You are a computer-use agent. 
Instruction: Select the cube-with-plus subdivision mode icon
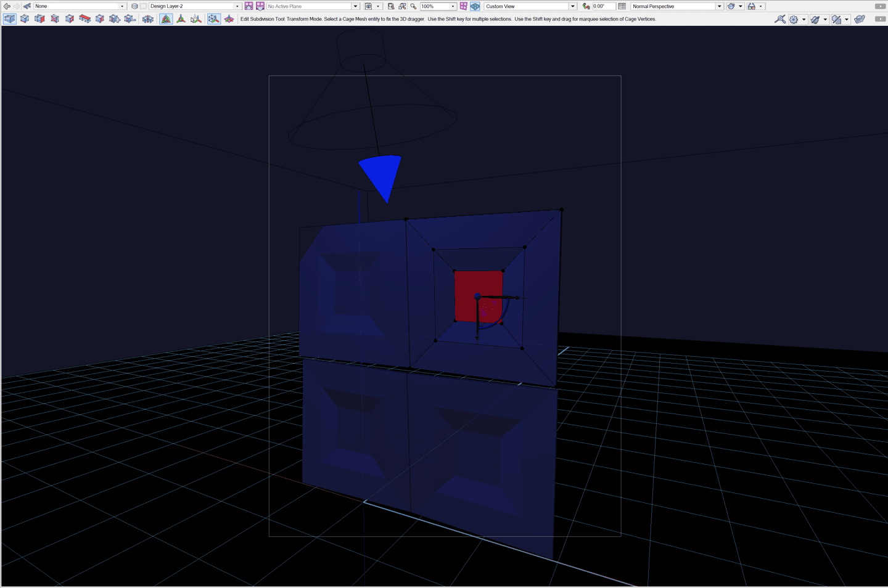(115, 19)
